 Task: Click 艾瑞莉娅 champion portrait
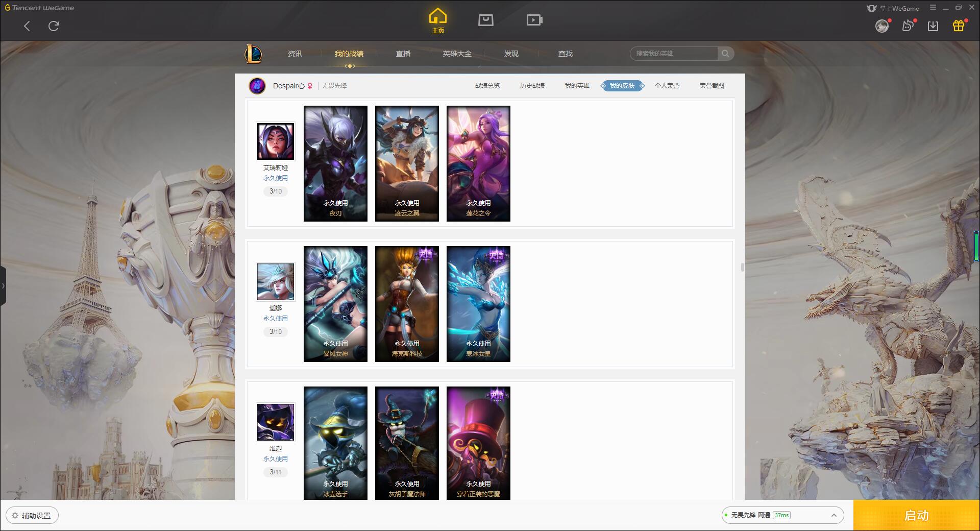pos(276,141)
